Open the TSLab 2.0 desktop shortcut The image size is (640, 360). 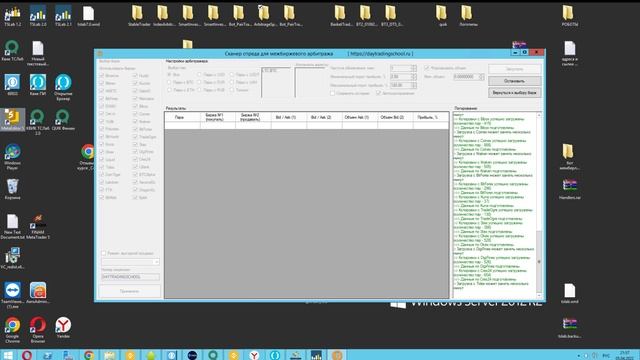[x=38, y=16]
